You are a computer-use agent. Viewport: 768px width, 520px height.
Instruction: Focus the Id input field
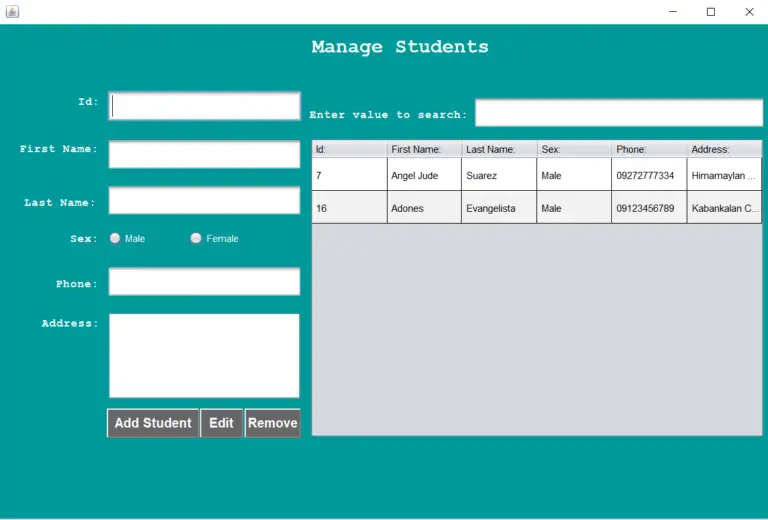[x=204, y=106]
